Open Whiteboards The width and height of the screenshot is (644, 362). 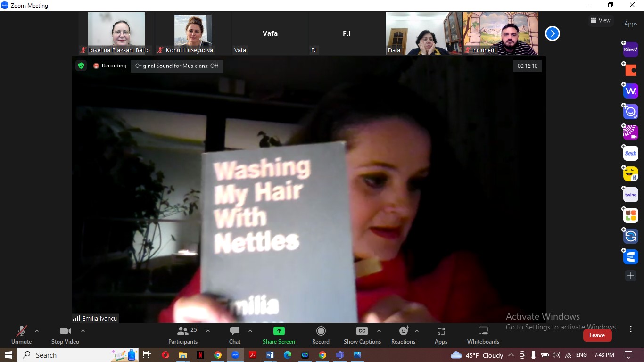[x=483, y=335]
